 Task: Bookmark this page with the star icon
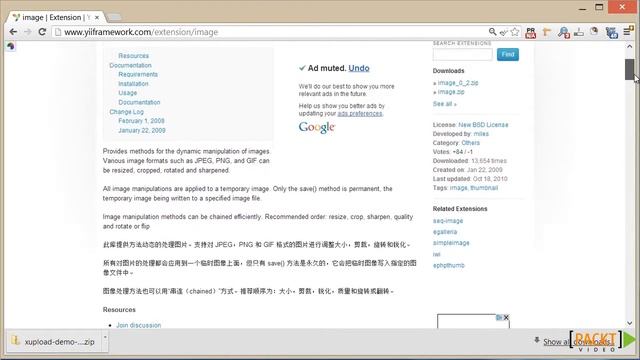coord(515,32)
